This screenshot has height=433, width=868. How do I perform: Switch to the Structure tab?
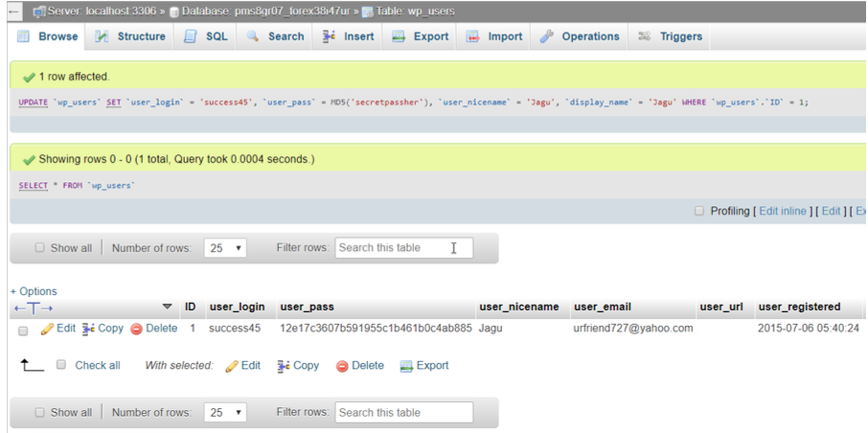130,36
